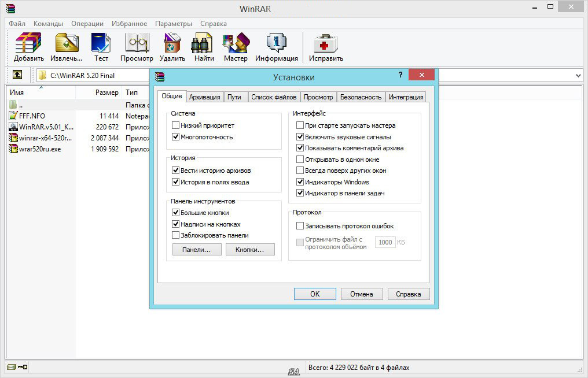Go up one folder level button
This screenshot has height=378, width=588.
(17, 75)
